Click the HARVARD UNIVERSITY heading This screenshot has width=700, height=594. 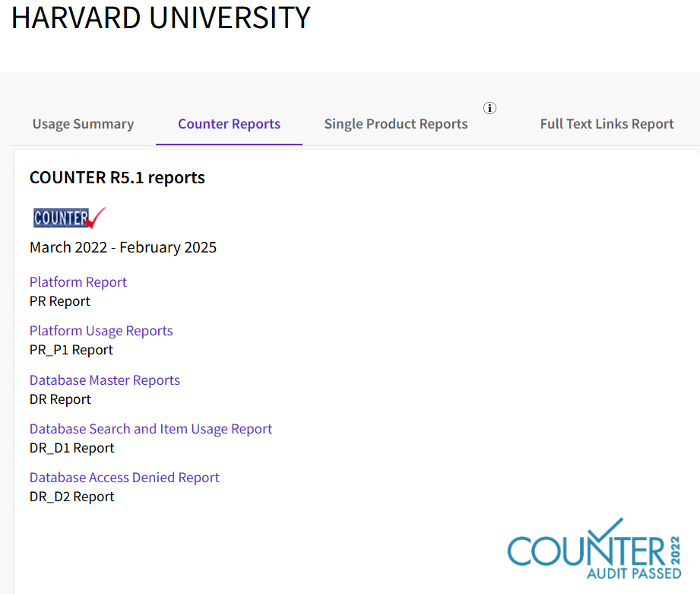160,17
